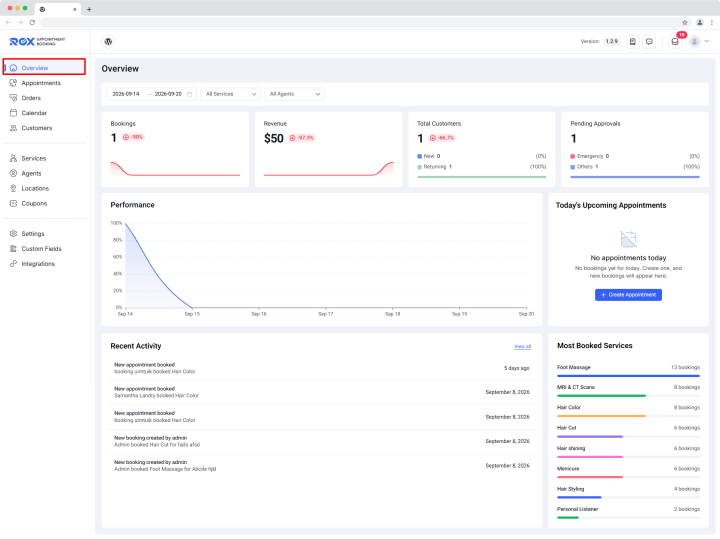
Task: Click the Sep 15 chart axis label
Action: tap(192, 314)
